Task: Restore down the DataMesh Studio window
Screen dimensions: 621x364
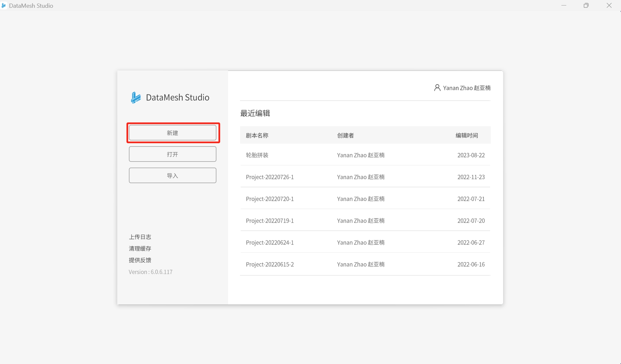Action: [586, 6]
